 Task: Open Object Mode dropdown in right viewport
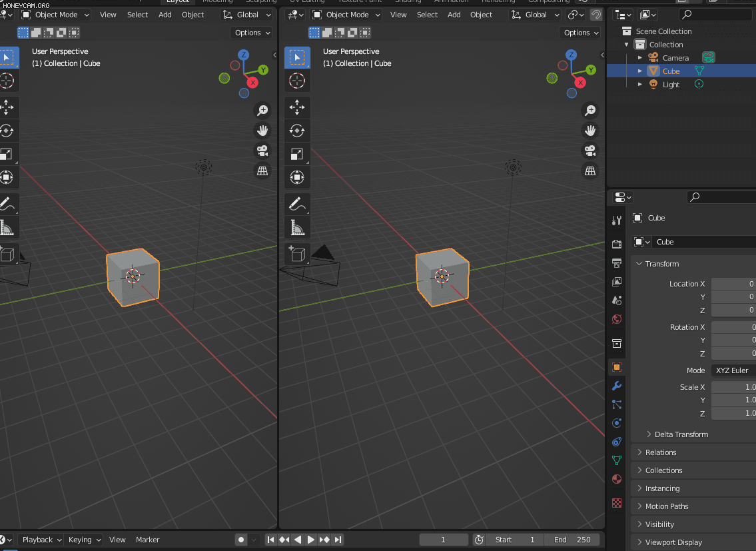click(346, 15)
